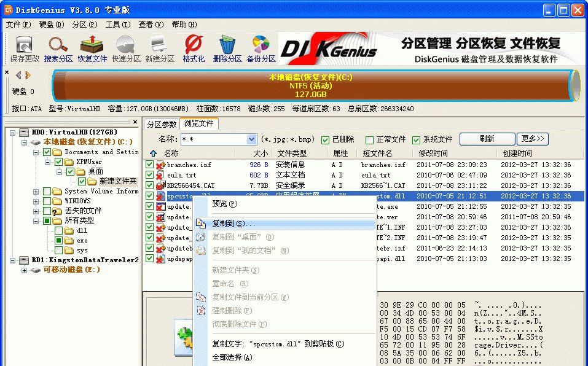Image resolution: width=588 pixels, height=366 pixels.
Task: Click the branches.inf file icon
Action: (x=161, y=165)
